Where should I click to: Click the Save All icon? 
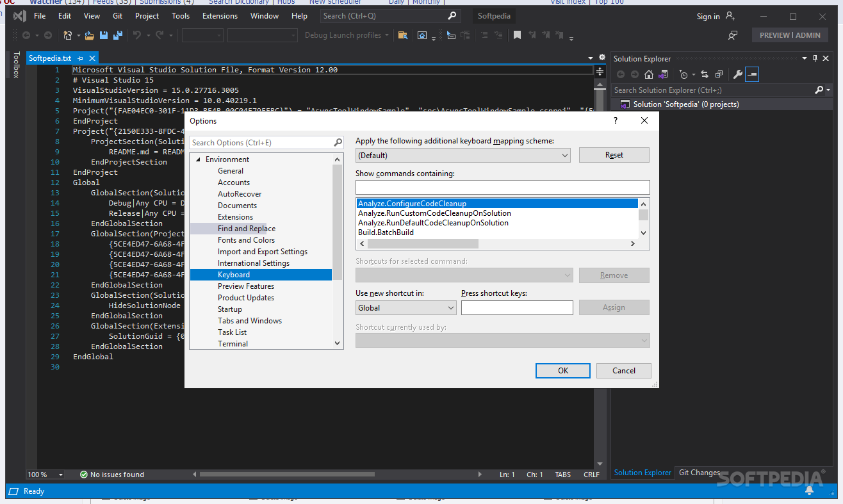click(118, 35)
